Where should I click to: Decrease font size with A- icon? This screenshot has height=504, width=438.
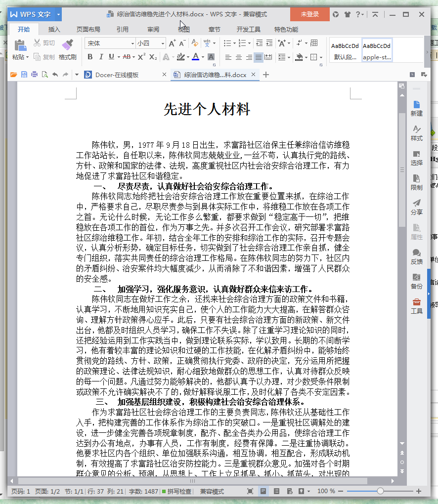[182, 43]
